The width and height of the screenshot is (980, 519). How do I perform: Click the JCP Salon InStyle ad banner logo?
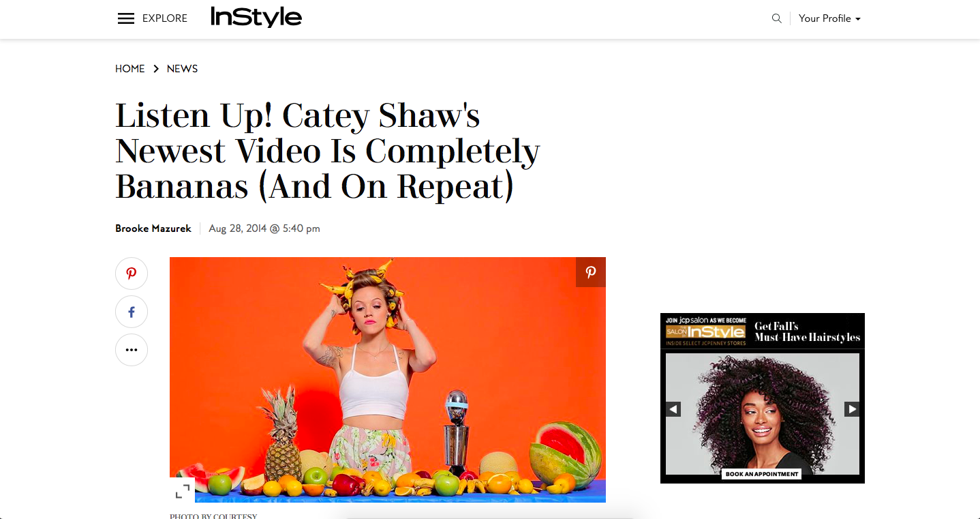(x=706, y=331)
